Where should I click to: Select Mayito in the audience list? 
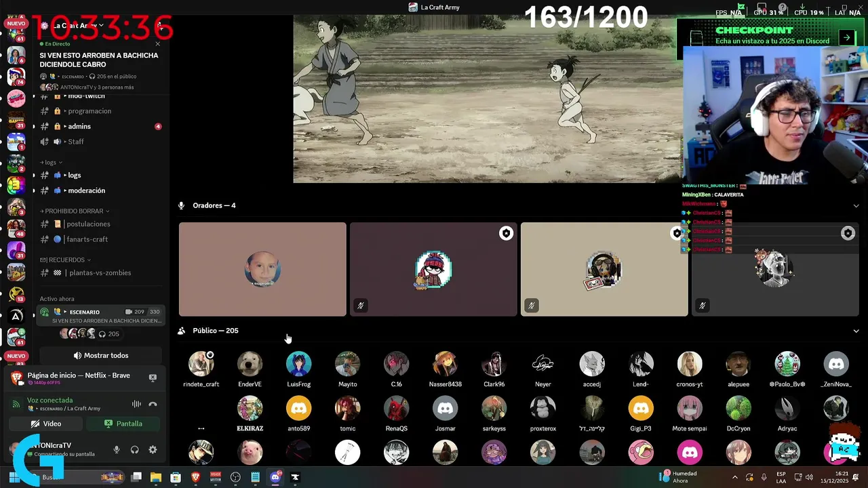coord(347,369)
